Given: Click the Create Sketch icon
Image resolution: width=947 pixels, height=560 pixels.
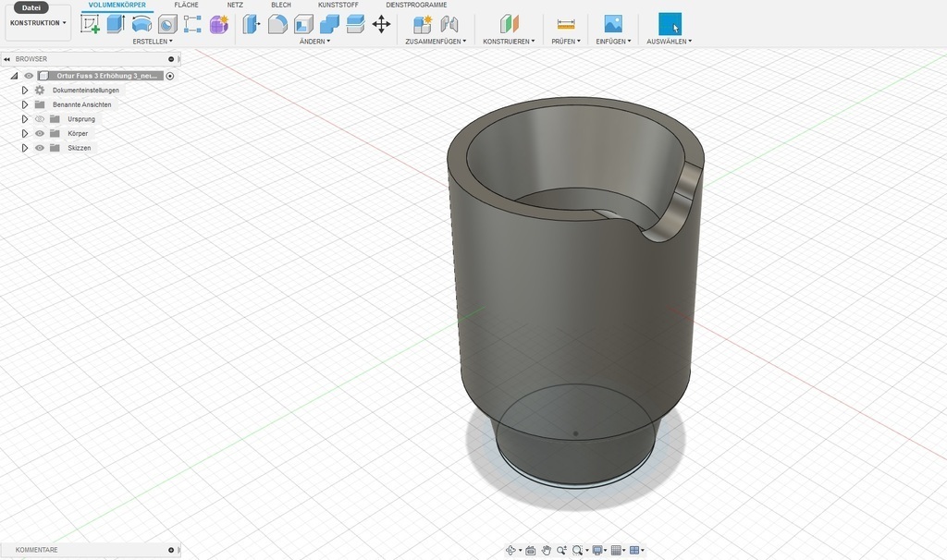Looking at the screenshot, I should click(90, 25).
